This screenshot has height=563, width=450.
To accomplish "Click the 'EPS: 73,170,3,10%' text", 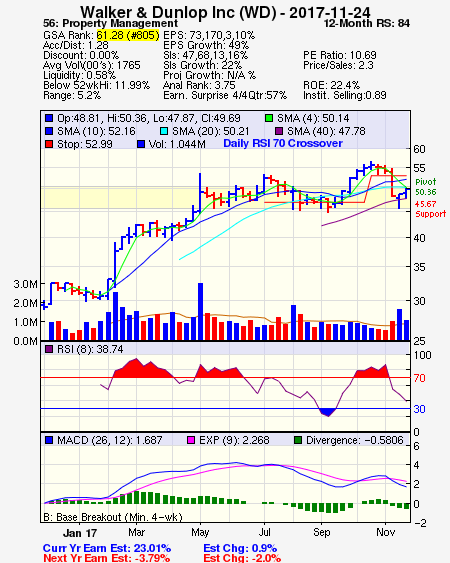I will coord(209,35).
